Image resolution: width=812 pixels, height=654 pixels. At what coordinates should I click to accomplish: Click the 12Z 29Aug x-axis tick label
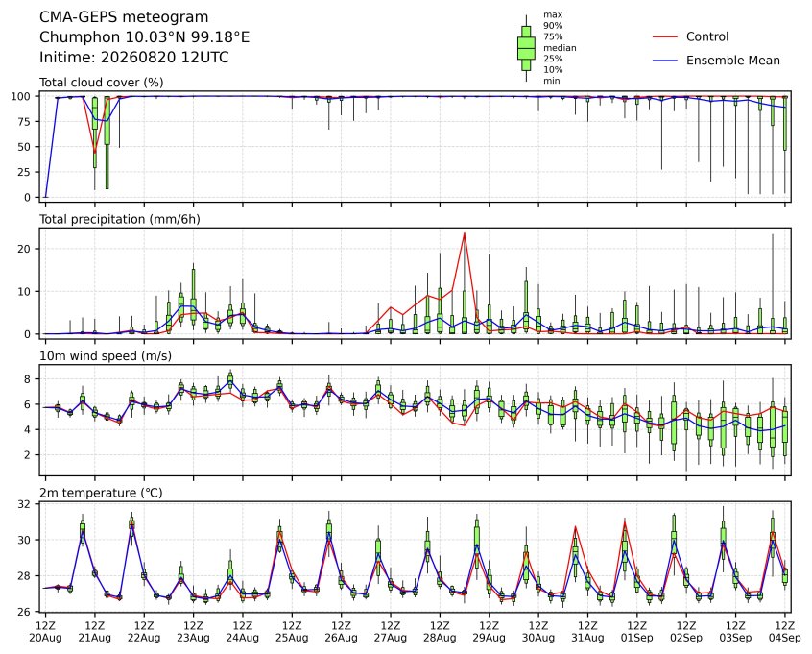(x=489, y=632)
